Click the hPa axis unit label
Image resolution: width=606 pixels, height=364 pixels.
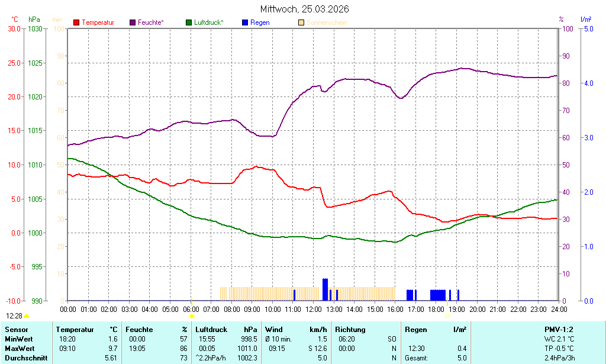point(35,20)
